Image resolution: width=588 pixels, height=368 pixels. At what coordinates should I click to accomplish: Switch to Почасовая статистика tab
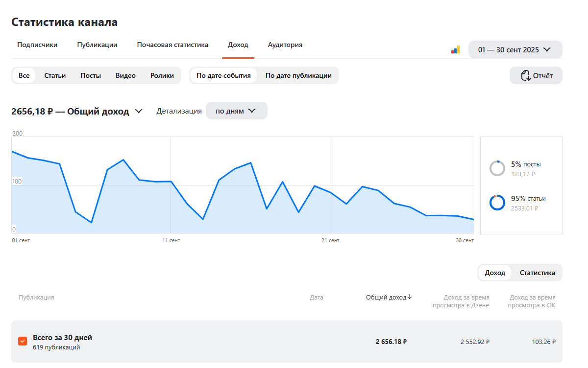coord(172,45)
